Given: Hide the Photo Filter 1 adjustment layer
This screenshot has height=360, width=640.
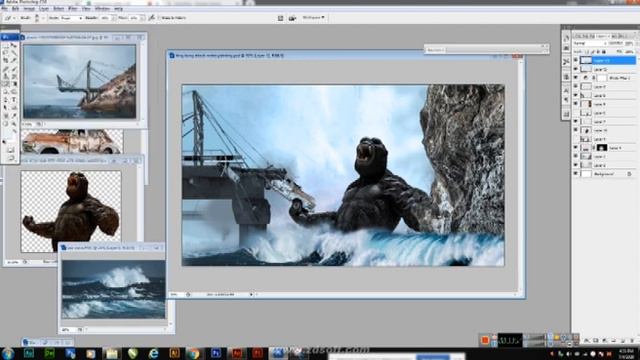Looking at the screenshot, I should click(x=576, y=78).
